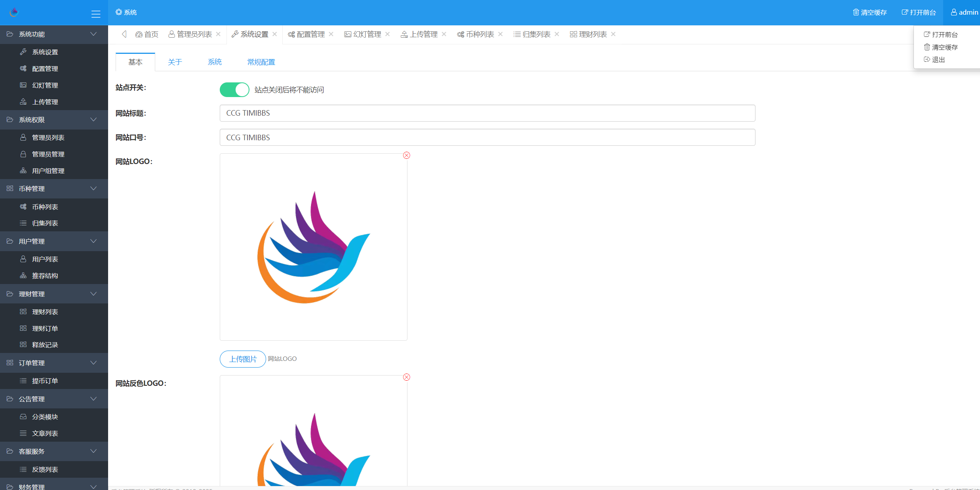
Task: Open the 关于 settings tab
Action: [175, 62]
